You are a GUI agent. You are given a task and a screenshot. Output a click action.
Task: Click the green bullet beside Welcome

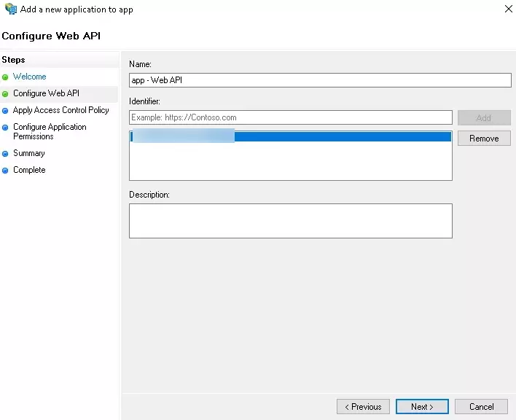click(6, 77)
